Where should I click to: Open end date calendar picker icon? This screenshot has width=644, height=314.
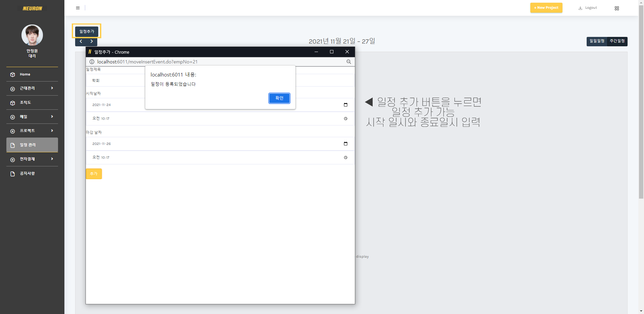[346, 144]
